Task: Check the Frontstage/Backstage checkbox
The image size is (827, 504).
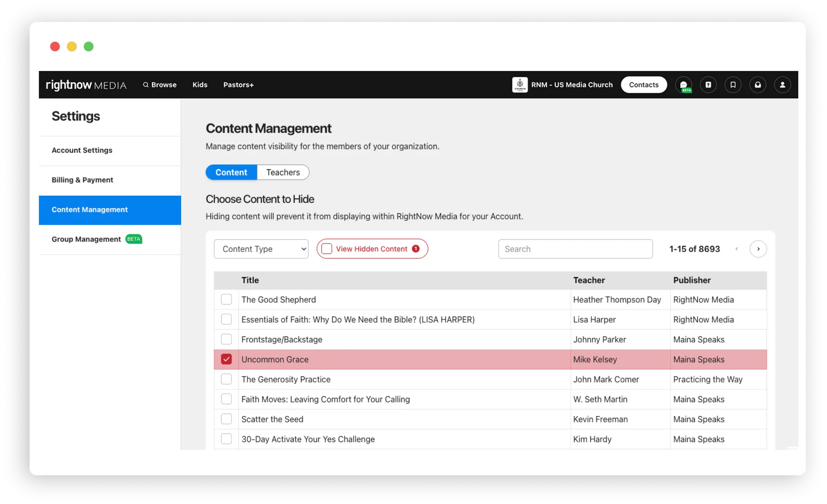Action: [226, 339]
